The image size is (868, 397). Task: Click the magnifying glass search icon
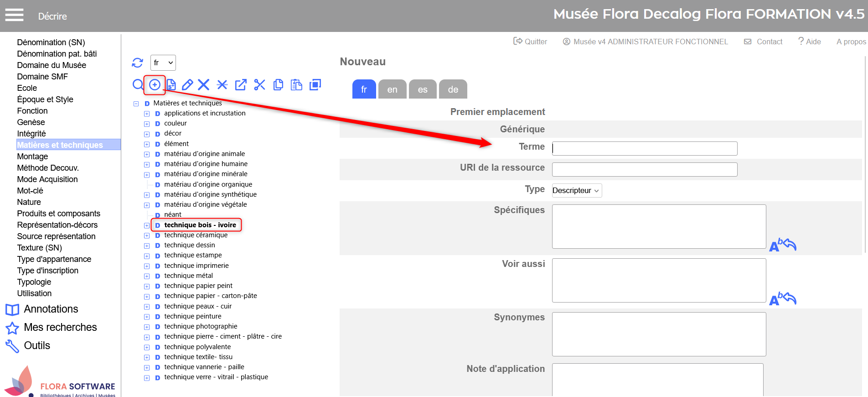(138, 84)
